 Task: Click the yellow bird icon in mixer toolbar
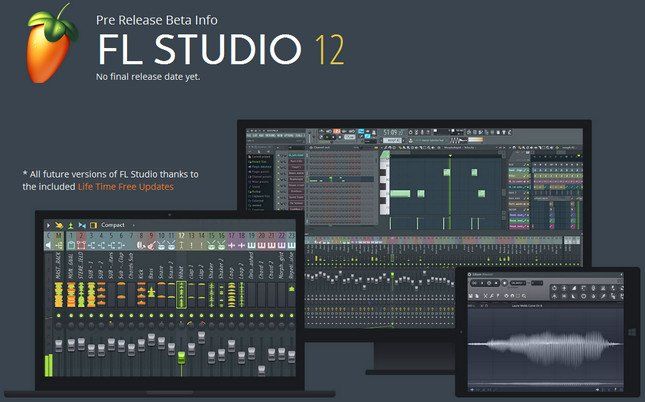click(59, 225)
